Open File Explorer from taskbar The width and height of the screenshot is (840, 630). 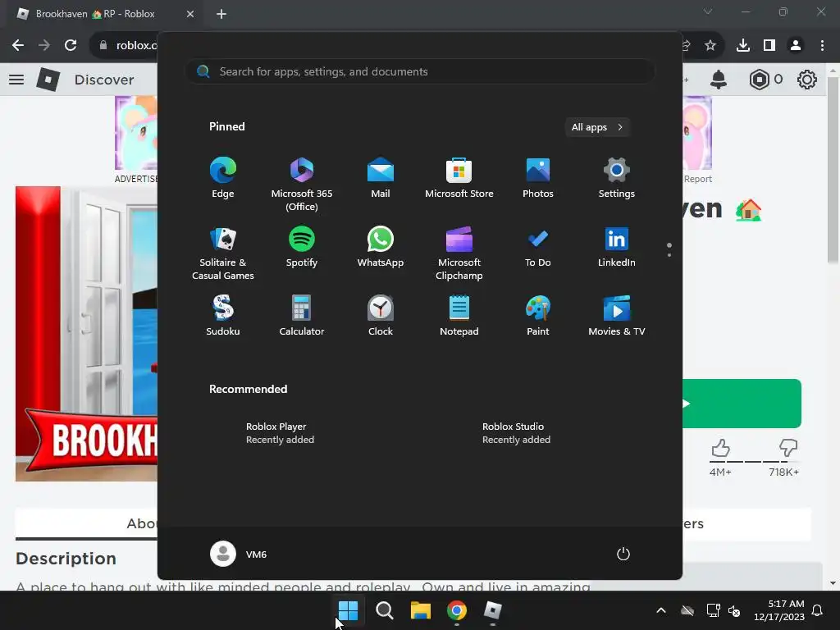[421, 610]
